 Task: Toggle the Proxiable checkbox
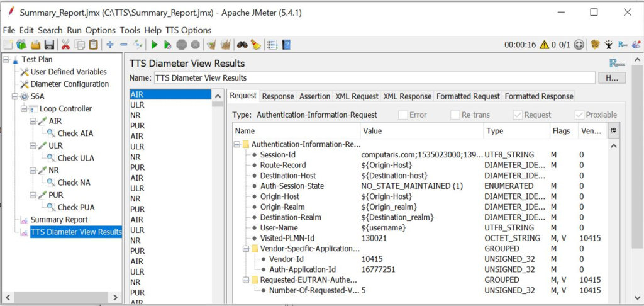pos(580,115)
